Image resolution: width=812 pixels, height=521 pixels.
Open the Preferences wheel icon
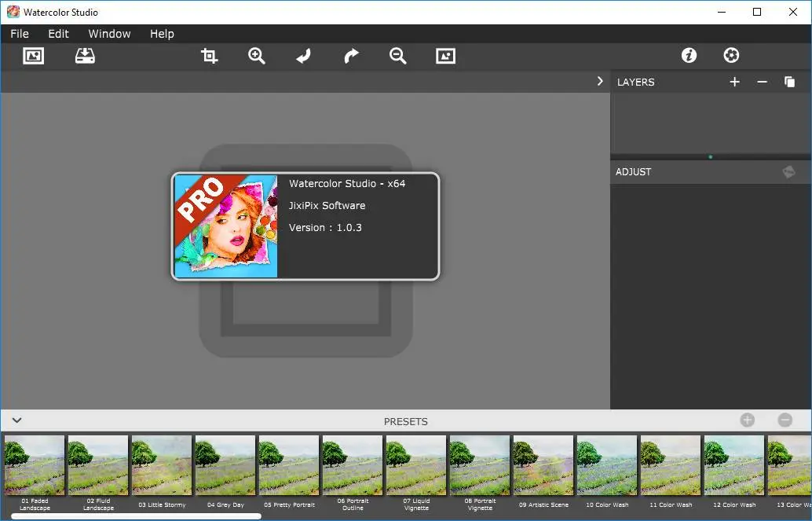731,55
